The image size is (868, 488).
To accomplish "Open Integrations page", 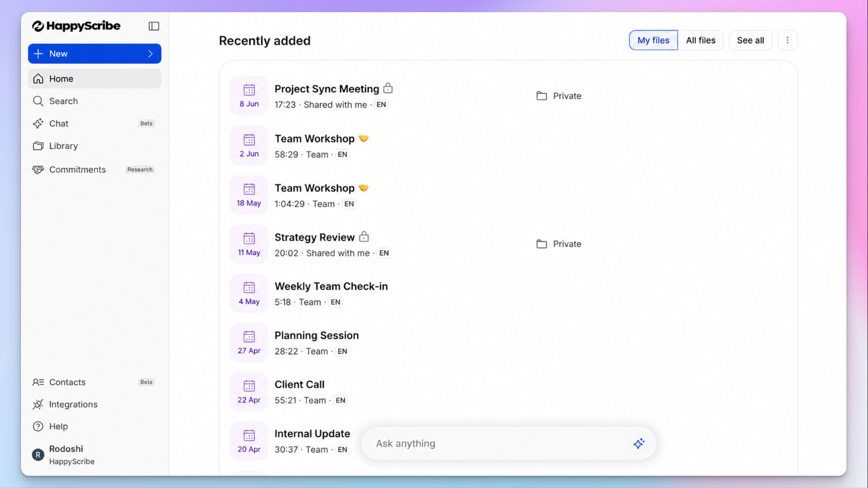I will [x=95, y=404].
